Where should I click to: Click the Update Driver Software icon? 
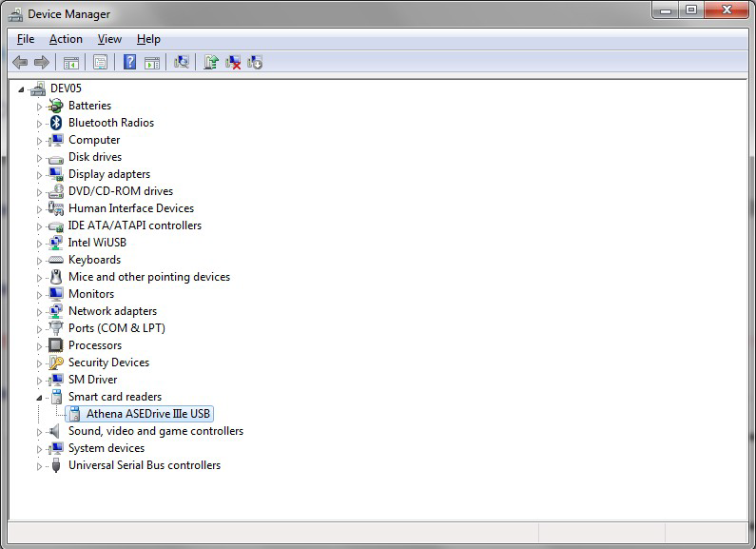211,63
